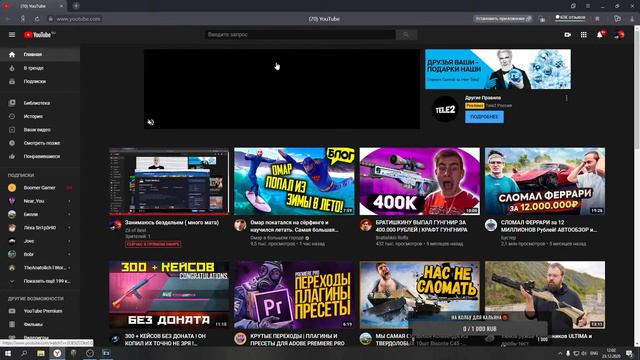Image resolution: width=640 pixels, height=360 pixels.
Task: Open a new browser tab
Action: tap(76, 6)
